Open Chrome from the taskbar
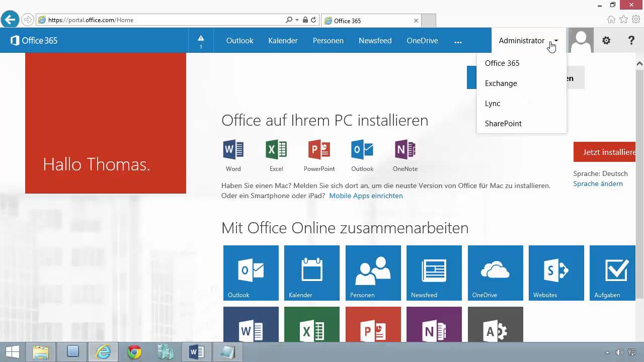The height and width of the screenshot is (362, 644). (x=134, y=352)
